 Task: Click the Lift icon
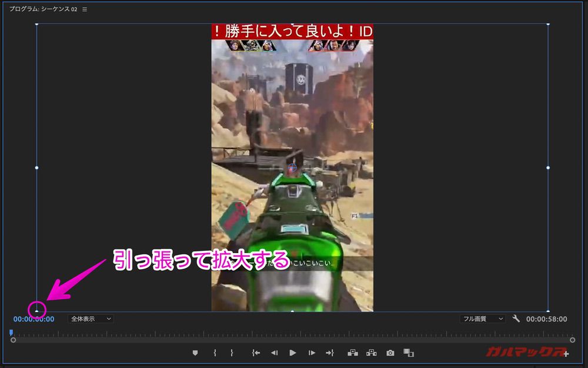pyautogui.click(x=353, y=353)
